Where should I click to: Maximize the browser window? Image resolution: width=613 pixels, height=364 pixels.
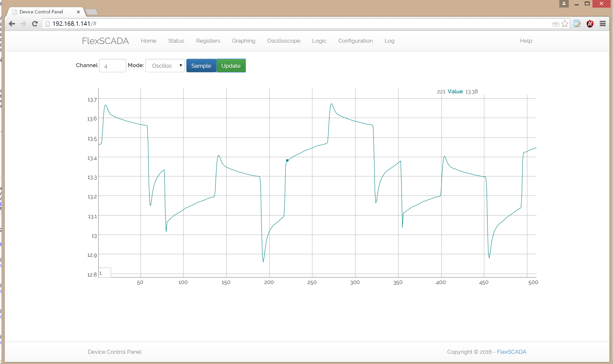tap(587, 4)
